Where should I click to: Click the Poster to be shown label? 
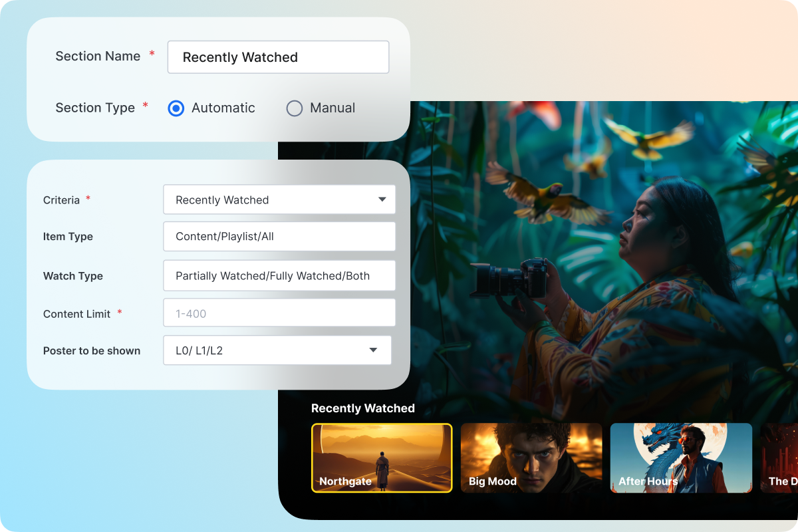(x=92, y=351)
